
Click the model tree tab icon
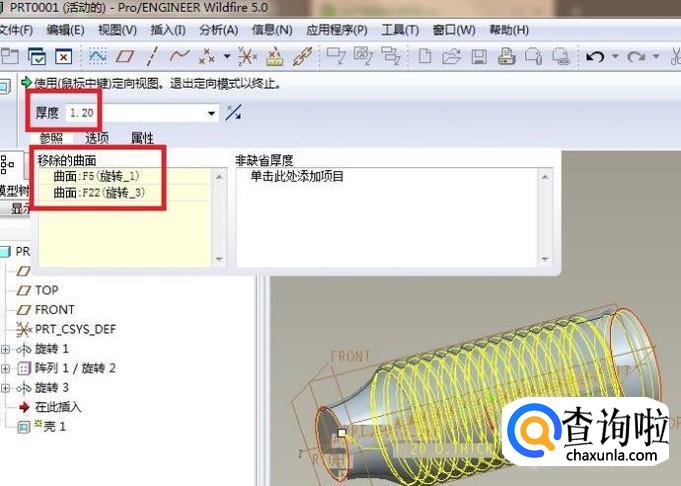pyautogui.click(x=7, y=164)
